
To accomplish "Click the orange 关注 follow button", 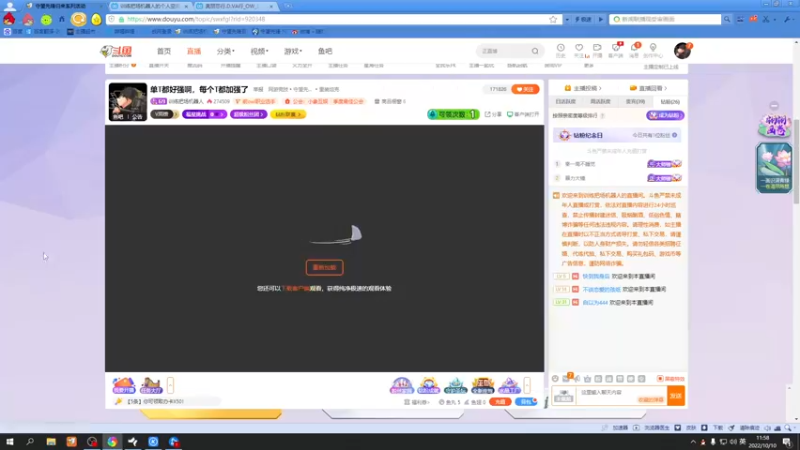I will coord(525,89).
